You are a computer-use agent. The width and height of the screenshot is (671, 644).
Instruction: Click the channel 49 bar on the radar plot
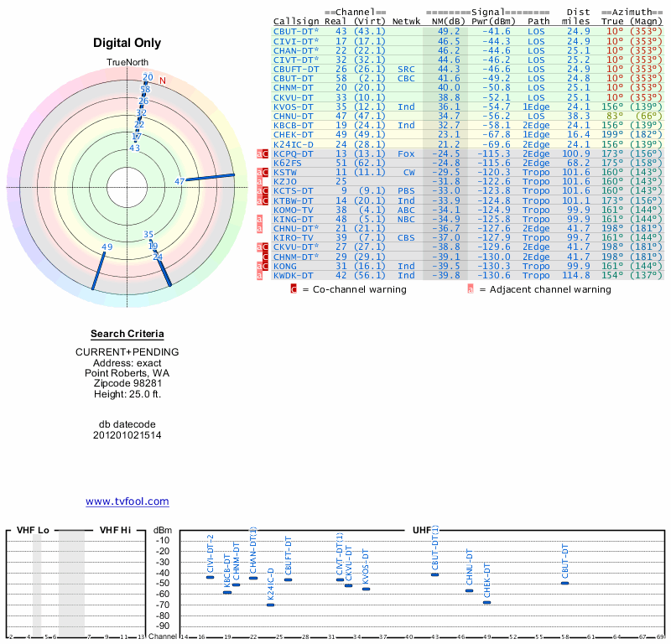point(98,271)
